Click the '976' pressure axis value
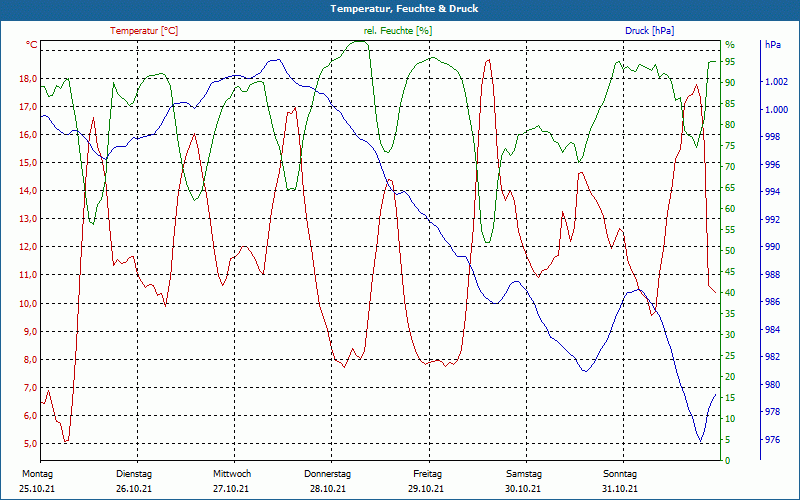The height and width of the screenshot is (500, 800). click(x=772, y=440)
